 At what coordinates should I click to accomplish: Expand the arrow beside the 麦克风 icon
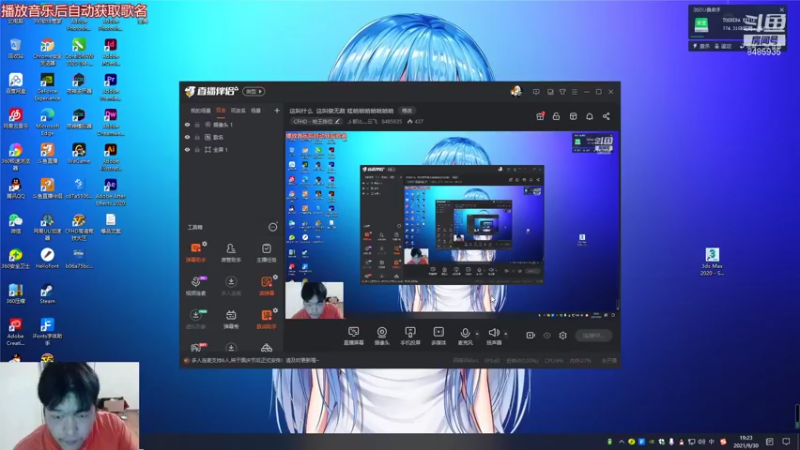click(477, 334)
